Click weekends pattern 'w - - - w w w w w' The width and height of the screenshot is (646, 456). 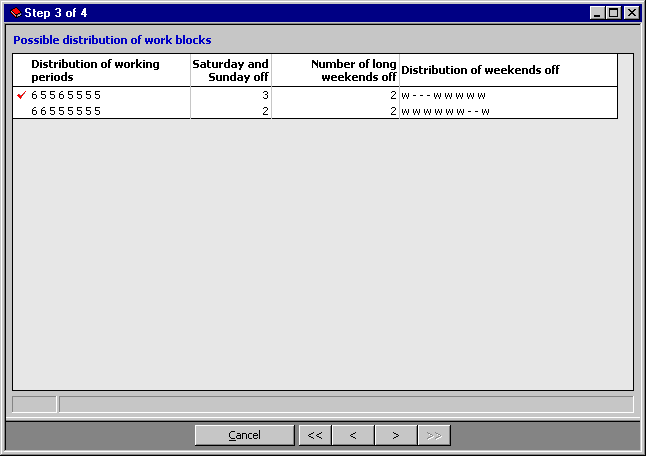point(443,96)
